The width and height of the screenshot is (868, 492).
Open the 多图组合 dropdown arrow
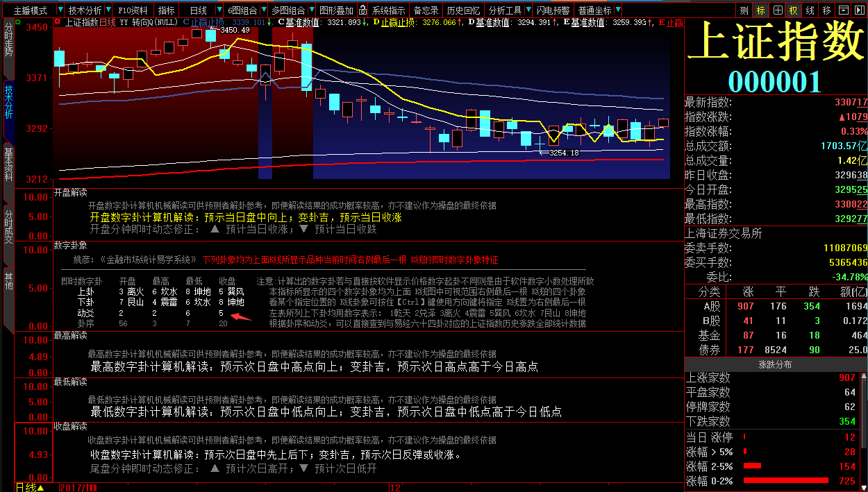click(312, 10)
